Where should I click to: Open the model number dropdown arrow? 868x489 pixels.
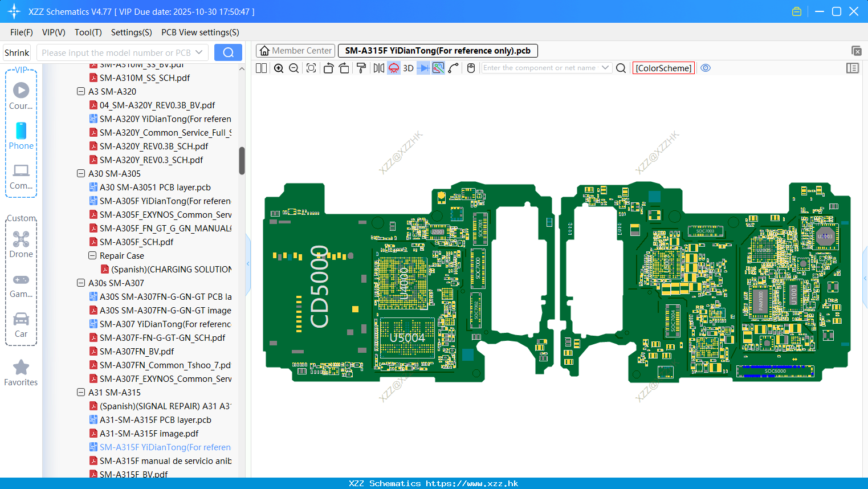click(199, 52)
